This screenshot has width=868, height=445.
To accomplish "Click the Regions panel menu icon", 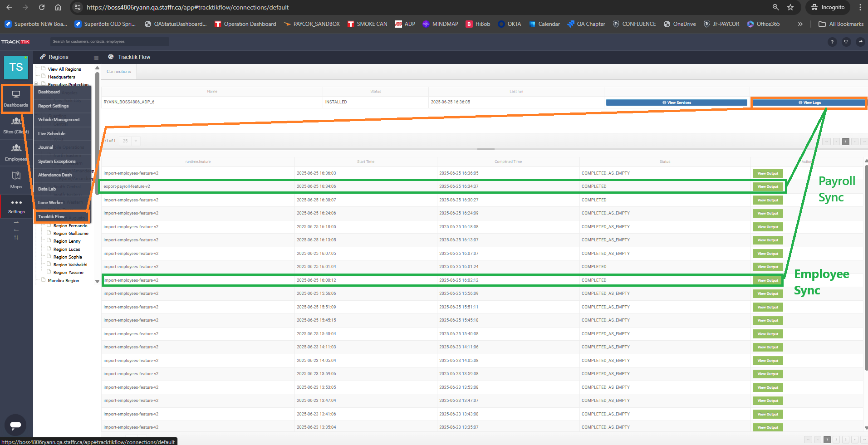I will tap(96, 58).
